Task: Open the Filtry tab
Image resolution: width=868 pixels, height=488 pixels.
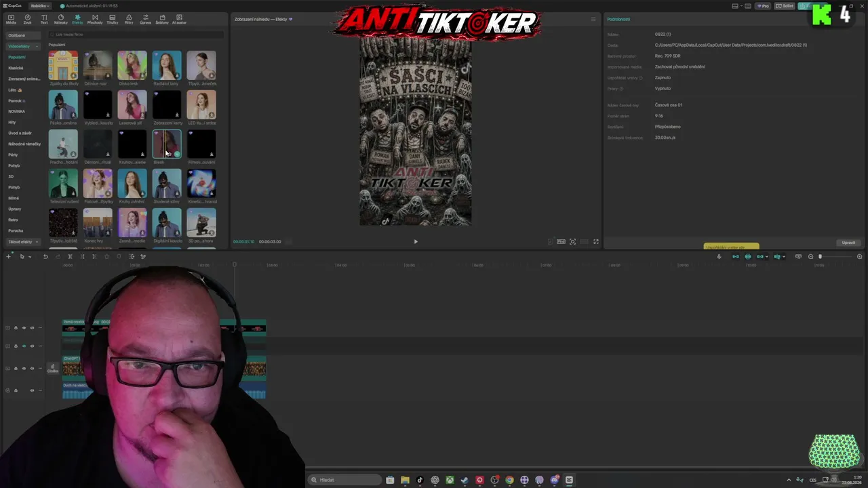Action: pos(129,19)
